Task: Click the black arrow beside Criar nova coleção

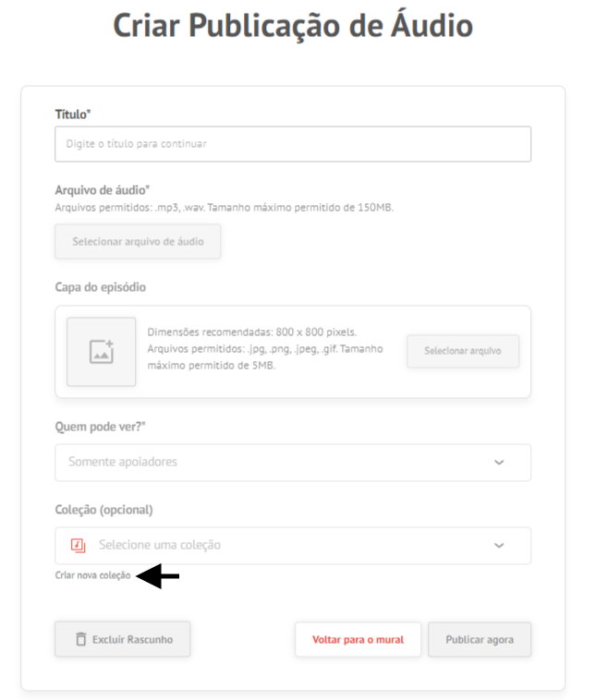Action: tap(158, 576)
